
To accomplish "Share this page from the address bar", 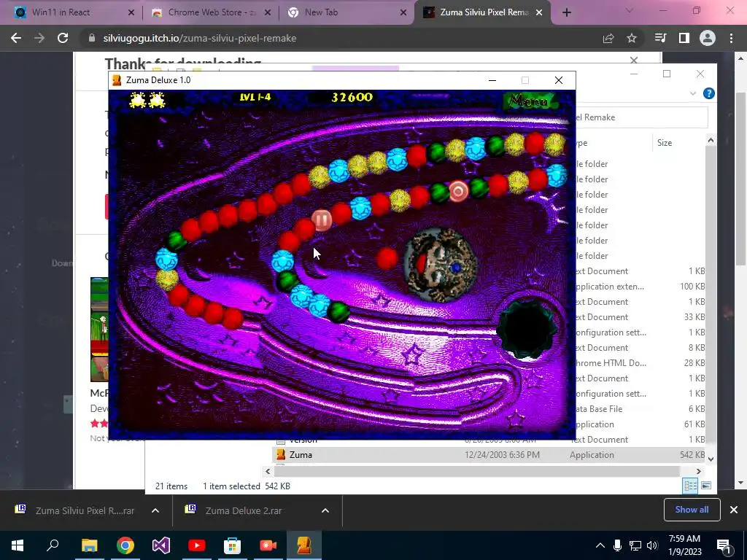I will click(x=608, y=38).
